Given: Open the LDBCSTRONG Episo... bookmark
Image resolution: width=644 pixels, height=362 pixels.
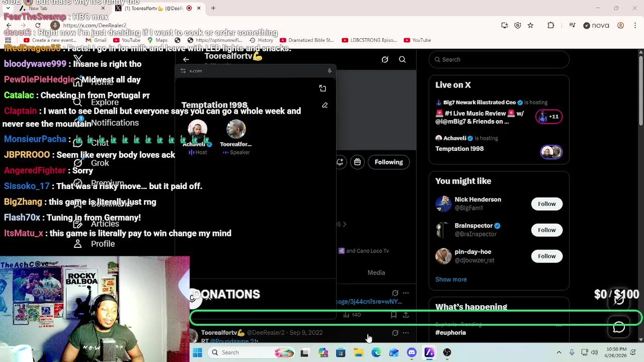Looking at the screenshot, I should point(369,40).
